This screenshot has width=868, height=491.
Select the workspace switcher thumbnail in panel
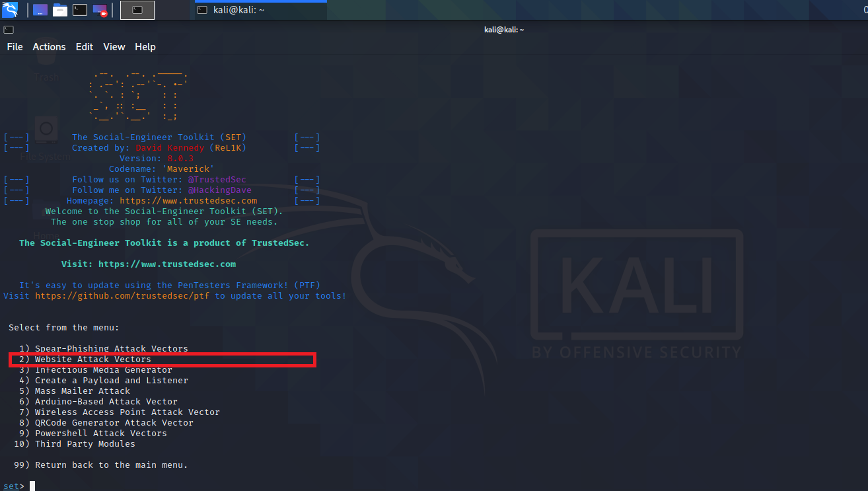click(137, 10)
